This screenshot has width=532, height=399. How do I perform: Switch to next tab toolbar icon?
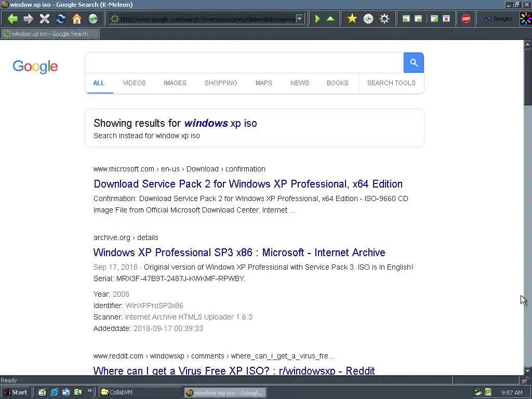[418, 19]
